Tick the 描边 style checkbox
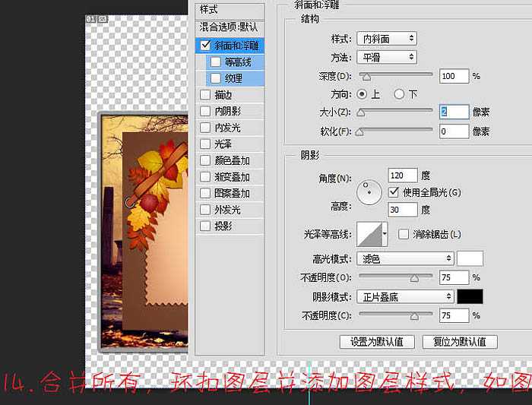532x405 pixels. [x=205, y=95]
